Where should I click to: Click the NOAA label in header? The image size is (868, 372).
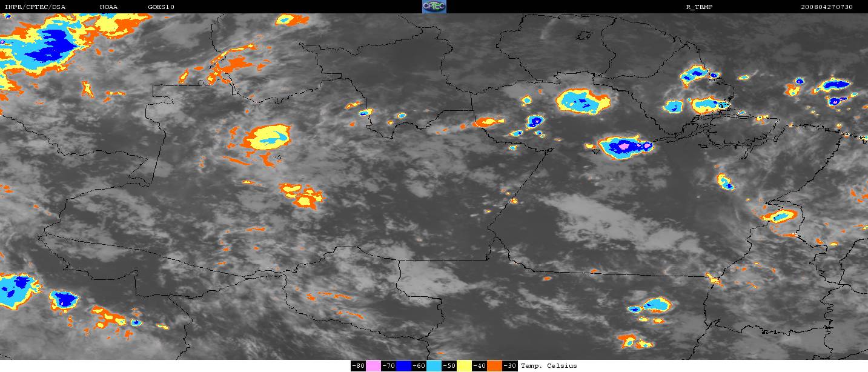click(x=108, y=7)
